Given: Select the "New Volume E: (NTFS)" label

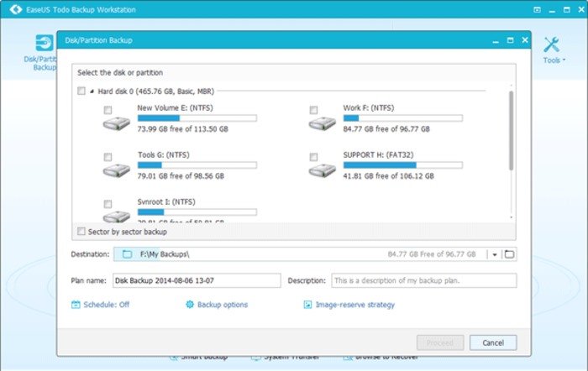Looking at the screenshot, I should click(x=175, y=108).
